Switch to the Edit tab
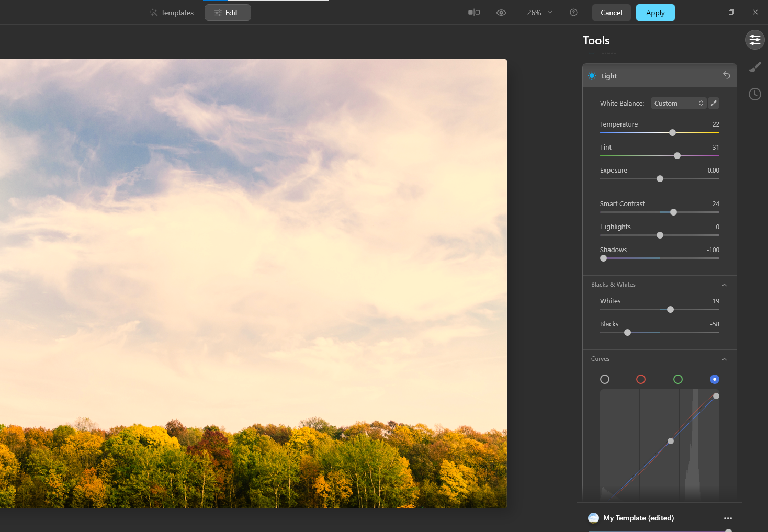The height and width of the screenshot is (532, 768). pyautogui.click(x=228, y=12)
